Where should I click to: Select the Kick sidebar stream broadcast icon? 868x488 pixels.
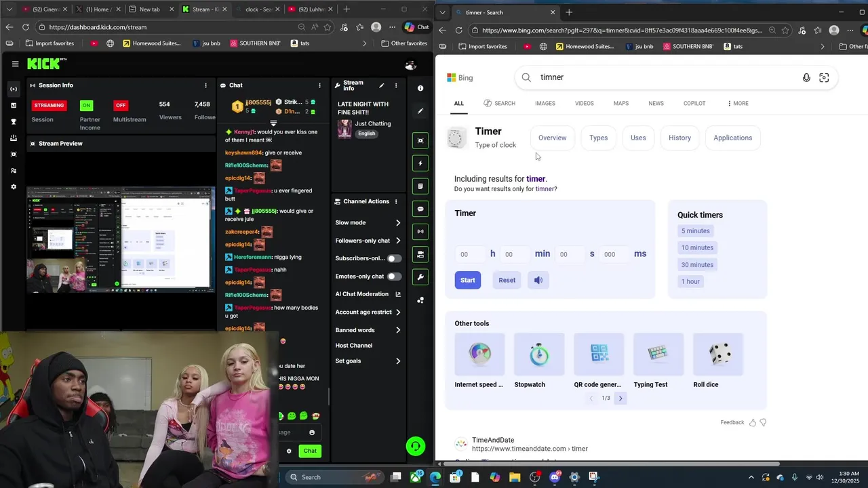click(14, 89)
